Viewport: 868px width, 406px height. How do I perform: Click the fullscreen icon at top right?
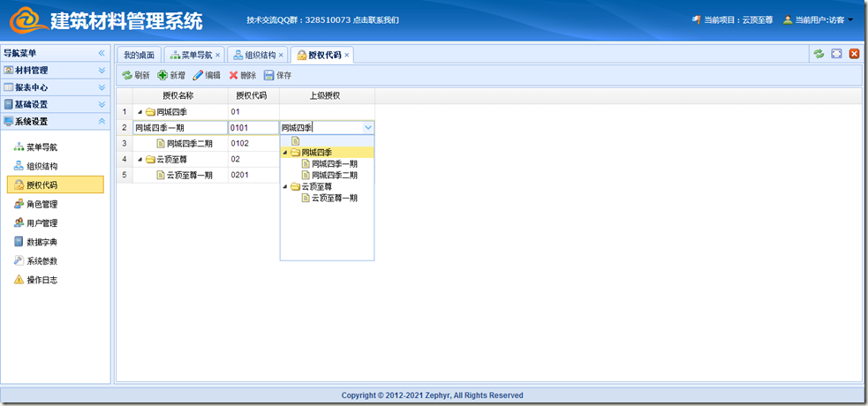click(x=836, y=54)
